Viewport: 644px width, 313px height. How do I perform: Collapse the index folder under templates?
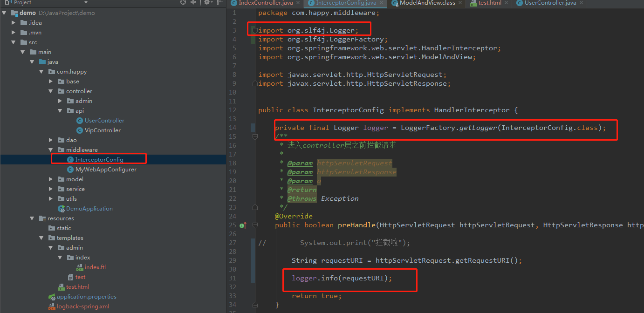coord(60,258)
